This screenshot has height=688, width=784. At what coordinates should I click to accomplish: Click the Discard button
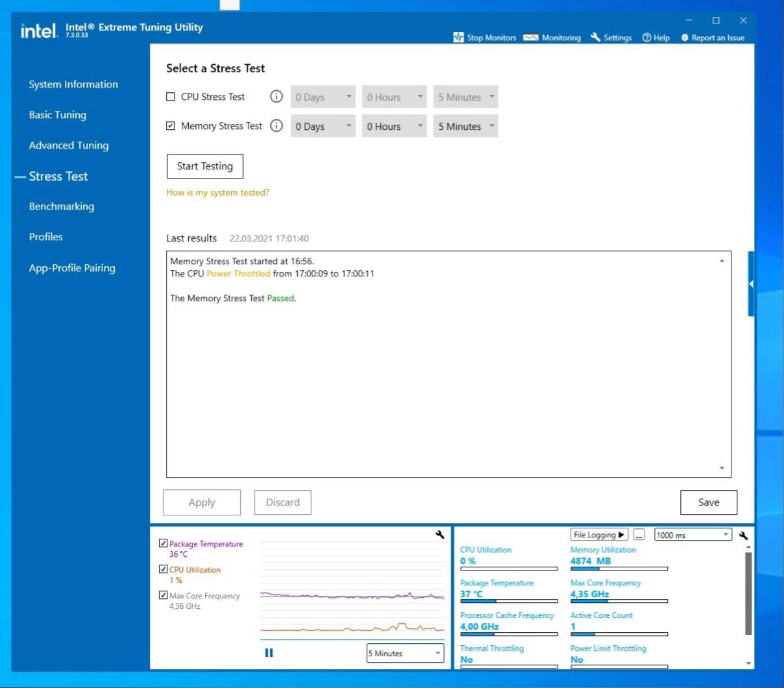coord(283,502)
